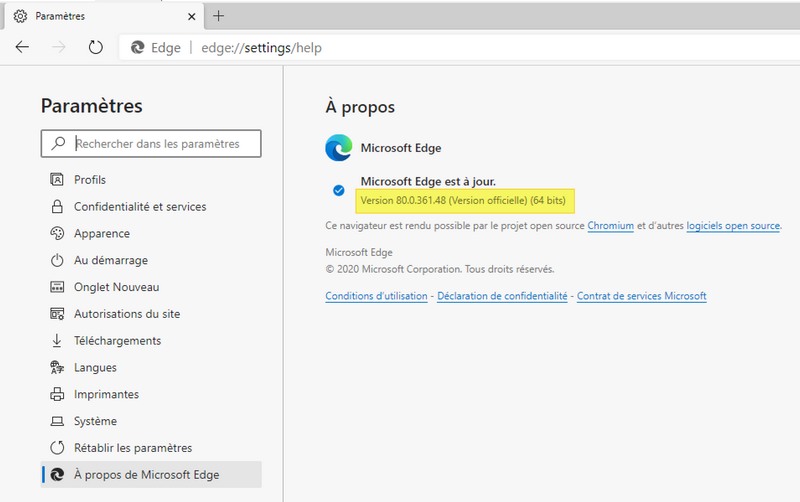Click the Imprimantes printer icon

click(x=56, y=394)
